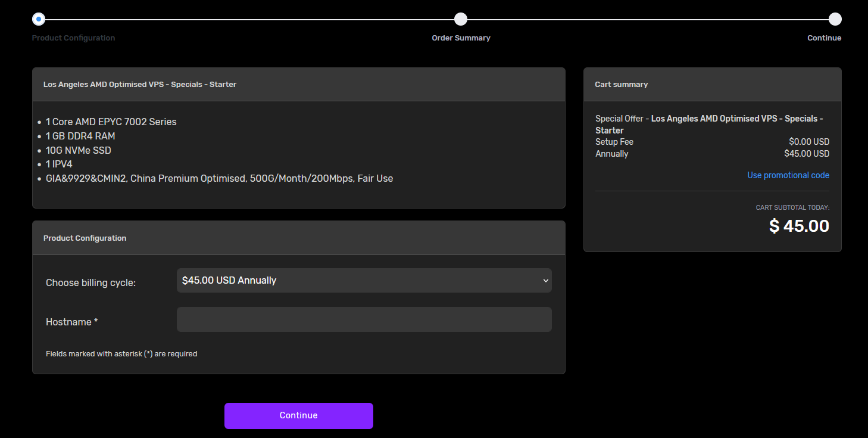The height and width of the screenshot is (438, 868).
Task: Open the Use promotional code link
Action: tap(788, 175)
